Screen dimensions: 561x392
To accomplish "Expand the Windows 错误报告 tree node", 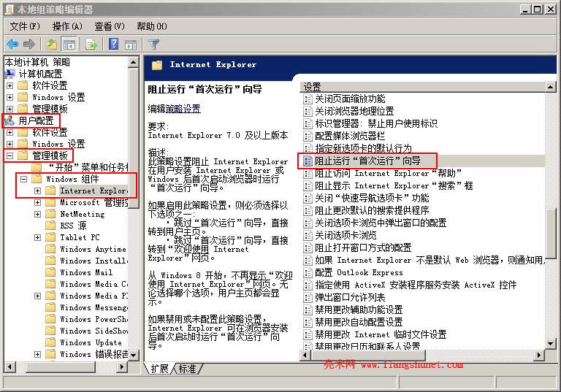I will pos(37,355).
